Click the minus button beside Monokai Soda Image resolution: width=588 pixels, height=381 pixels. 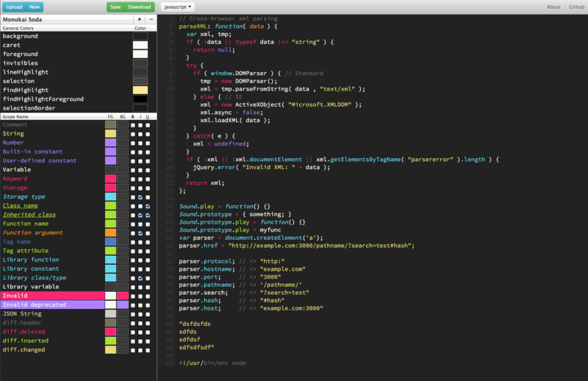pos(151,19)
